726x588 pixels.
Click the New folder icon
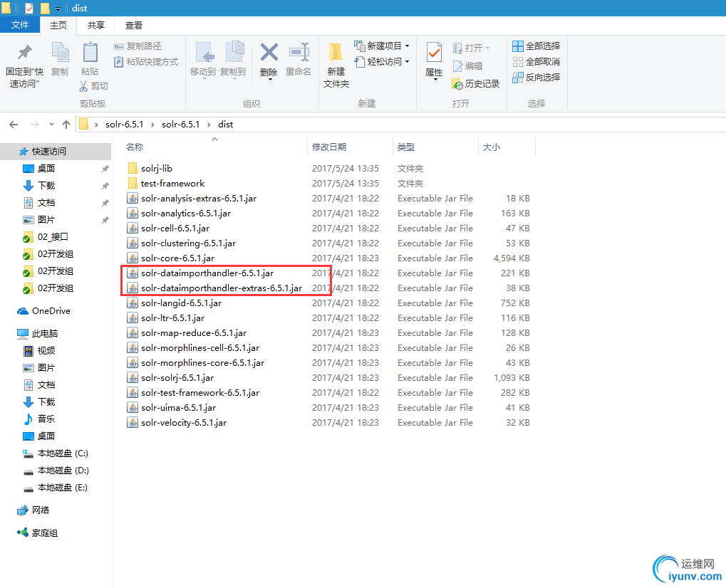(336, 53)
